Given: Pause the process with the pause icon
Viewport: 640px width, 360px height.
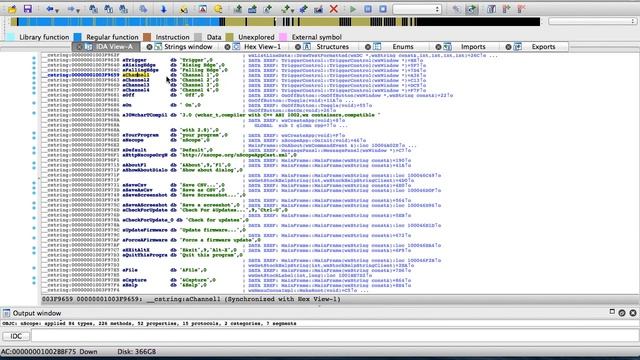Looking at the screenshot, I should 368,9.
